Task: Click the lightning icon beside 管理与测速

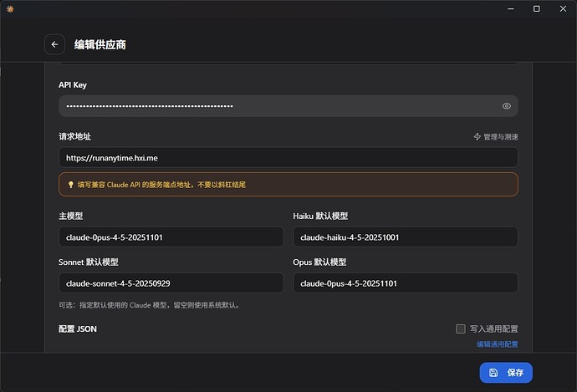Action: pos(477,137)
